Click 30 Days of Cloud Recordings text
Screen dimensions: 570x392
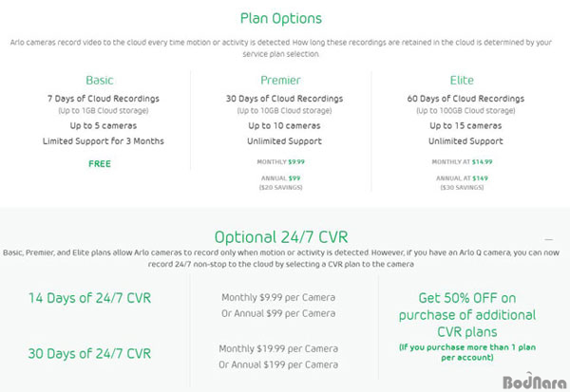pyautogui.click(x=284, y=99)
